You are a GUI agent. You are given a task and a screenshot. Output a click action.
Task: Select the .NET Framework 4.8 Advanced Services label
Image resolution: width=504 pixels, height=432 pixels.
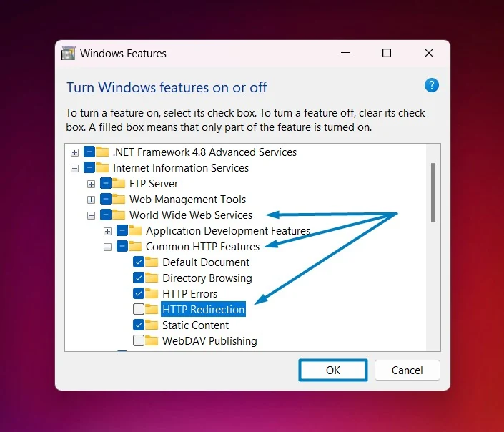pyautogui.click(x=204, y=152)
